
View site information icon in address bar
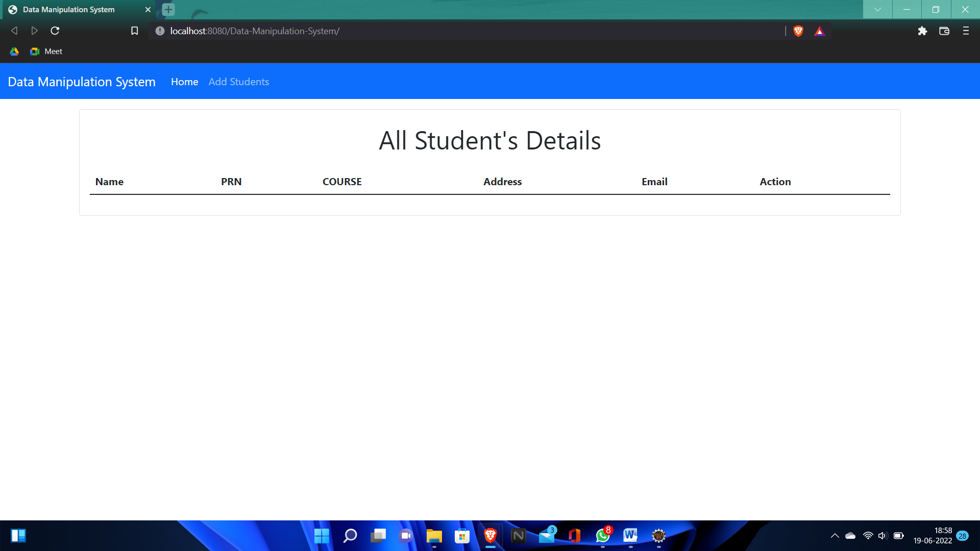(160, 31)
